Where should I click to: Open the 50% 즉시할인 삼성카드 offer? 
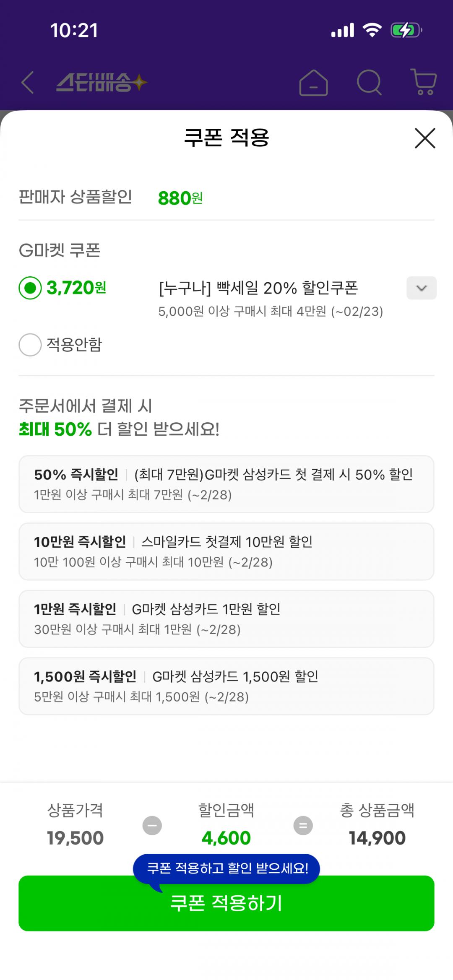point(226,484)
